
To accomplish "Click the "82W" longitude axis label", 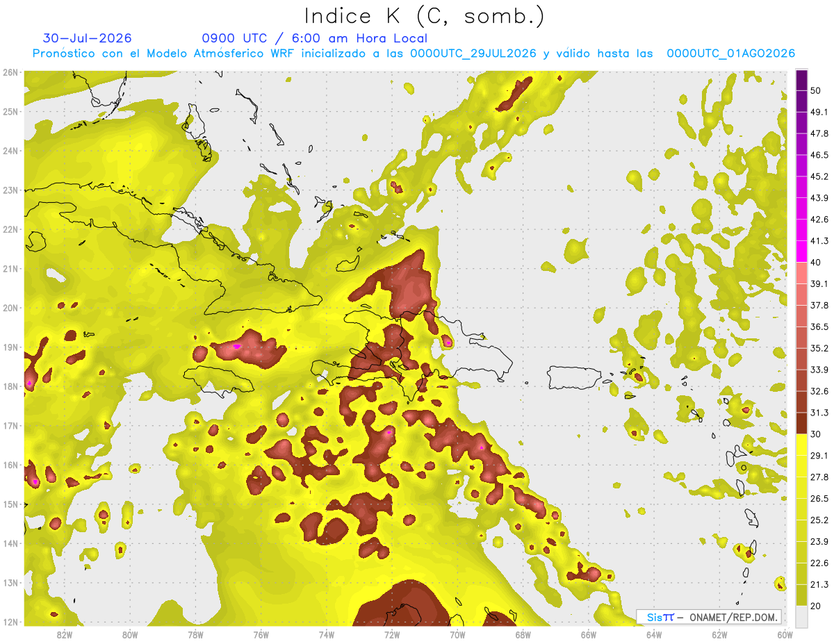I will pyautogui.click(x=65, y=634).
